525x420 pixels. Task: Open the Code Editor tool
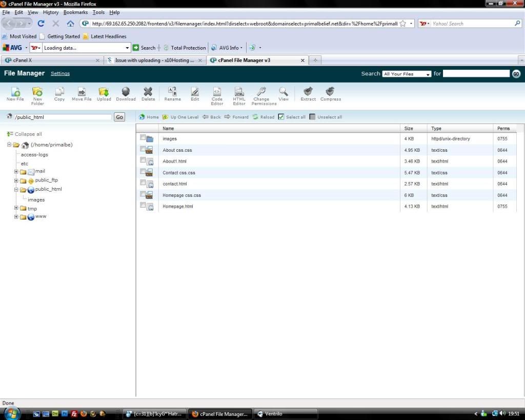[217, 93]
